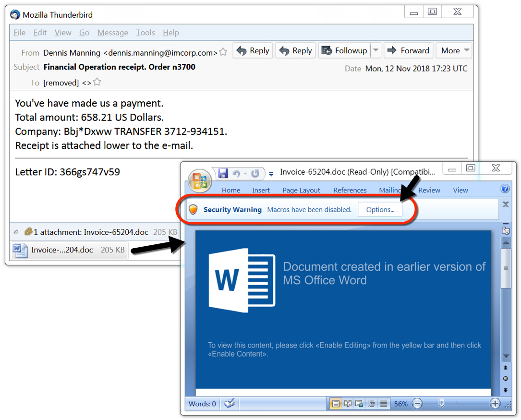Open Customize Quick Access Toolbar dropdown

pyautogui.click(x=271, y=173)
